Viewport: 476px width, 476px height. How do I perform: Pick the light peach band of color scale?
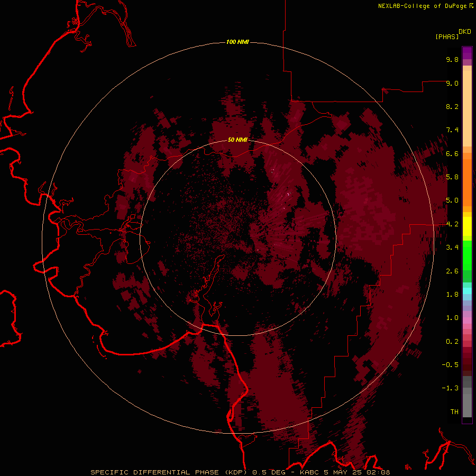coord(467,109)
